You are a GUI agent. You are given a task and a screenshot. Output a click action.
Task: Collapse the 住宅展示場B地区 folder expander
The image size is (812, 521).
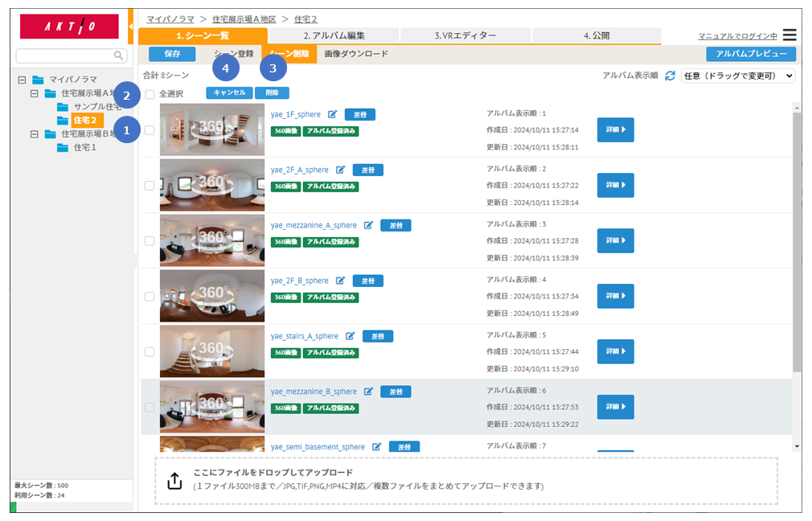[34, 134]
